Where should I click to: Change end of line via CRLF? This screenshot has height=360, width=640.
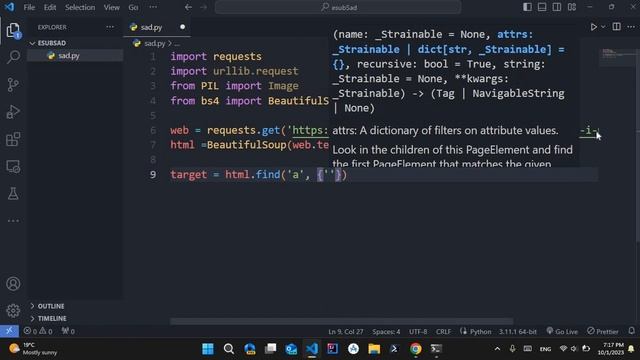click(x=443, y=332)
